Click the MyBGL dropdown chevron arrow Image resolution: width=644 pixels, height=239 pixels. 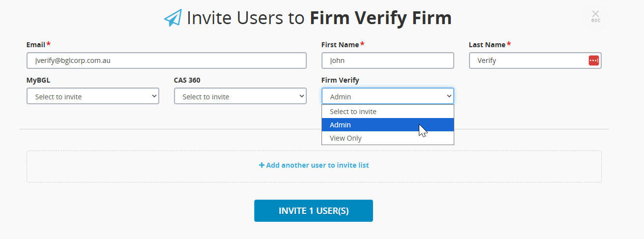pos(154,96)
